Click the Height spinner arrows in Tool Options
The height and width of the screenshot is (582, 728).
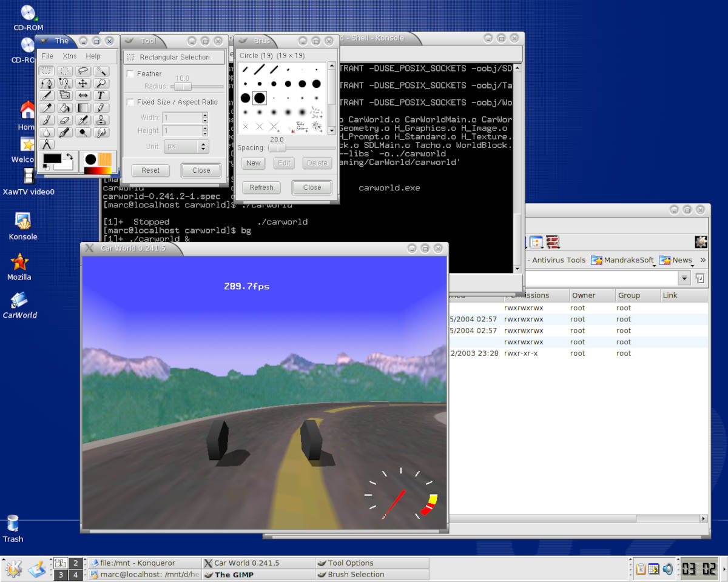click(x=205, y=130)
